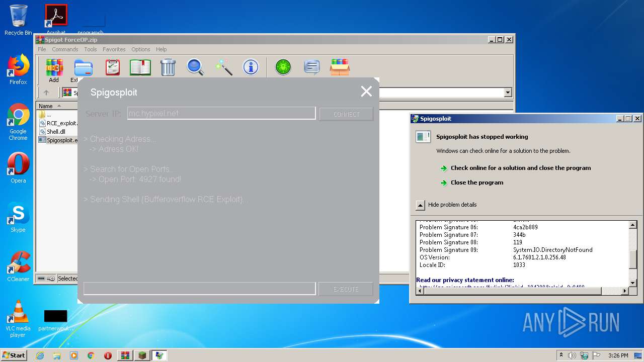Select the CCleaner desktop shortcut
Viewport: 644px width, 362px height.
point(18,266)
